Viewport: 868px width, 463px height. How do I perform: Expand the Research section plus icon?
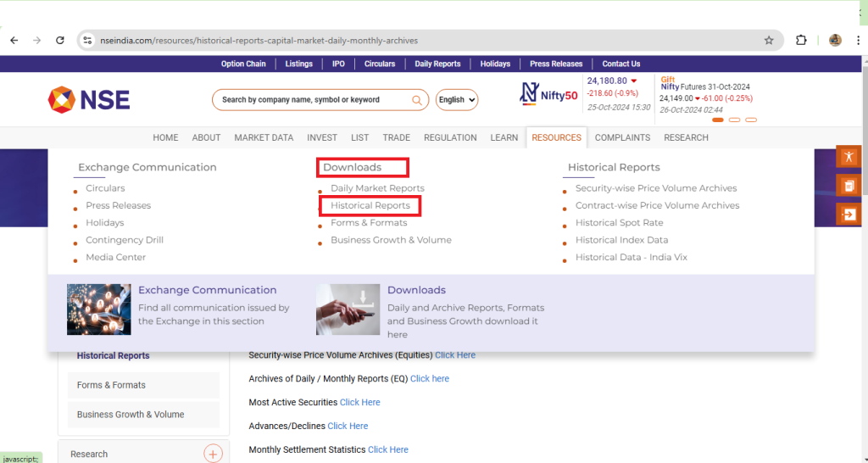click(x=213, y=455)
